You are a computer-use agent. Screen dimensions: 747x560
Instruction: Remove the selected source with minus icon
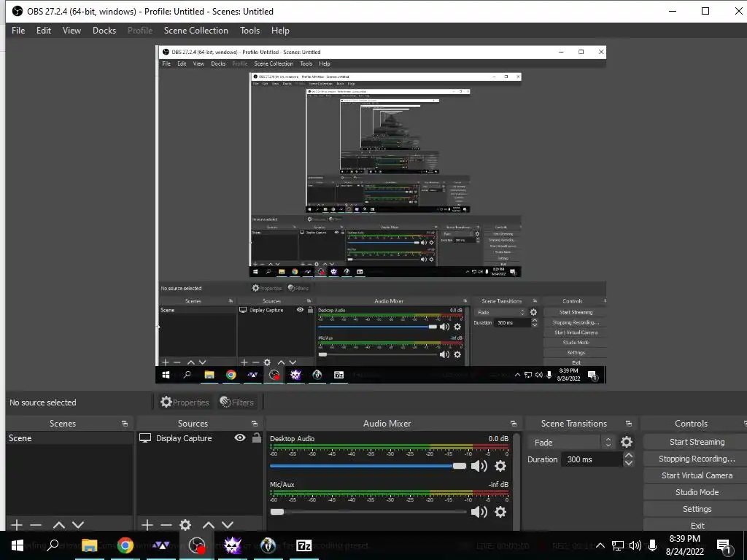coord(166,525)
